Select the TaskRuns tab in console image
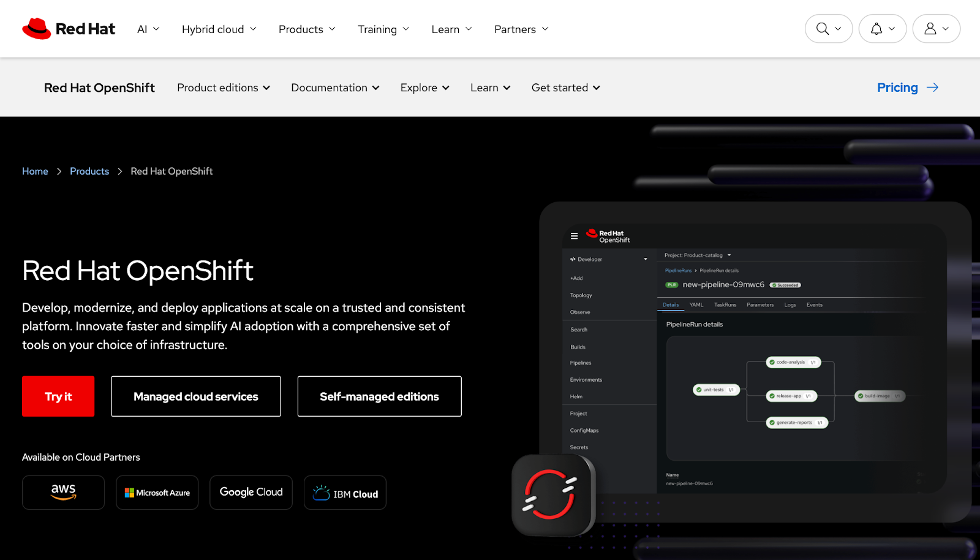980x560 pixels. pos(725,305)
